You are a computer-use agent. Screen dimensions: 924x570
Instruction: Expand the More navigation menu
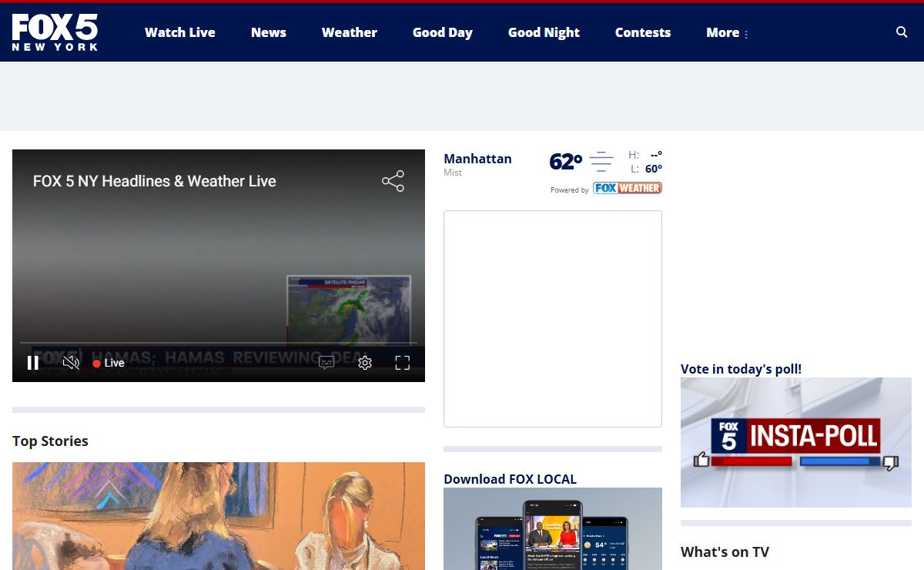[727, 32]
